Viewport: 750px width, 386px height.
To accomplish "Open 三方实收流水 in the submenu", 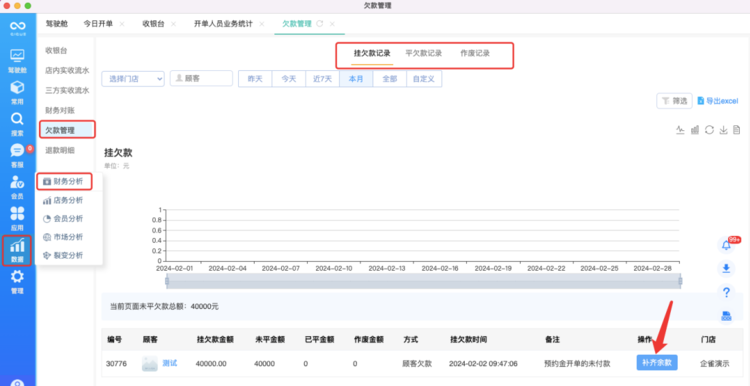I will pos(67,90).
